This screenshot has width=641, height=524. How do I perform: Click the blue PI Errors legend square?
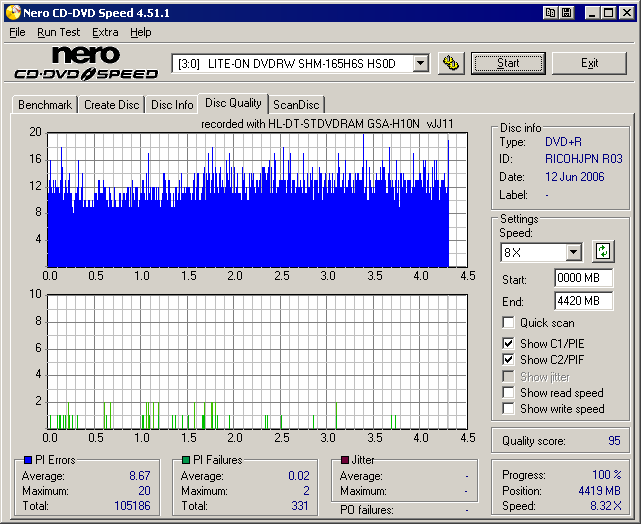(x=28, y=460)
